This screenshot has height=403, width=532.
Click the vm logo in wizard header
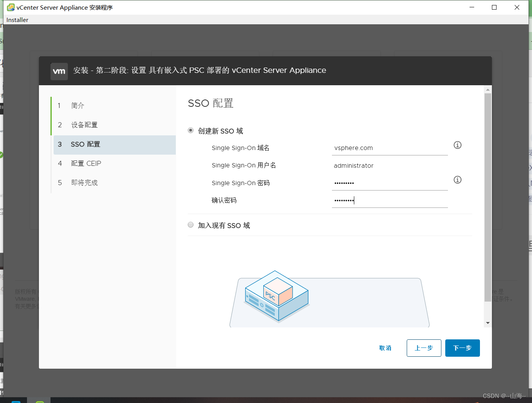(x=59, y=71)
